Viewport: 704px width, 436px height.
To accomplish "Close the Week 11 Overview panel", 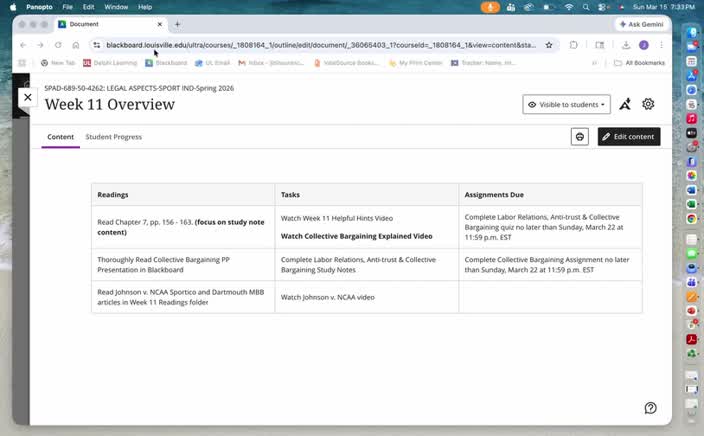I will (28, 97).
